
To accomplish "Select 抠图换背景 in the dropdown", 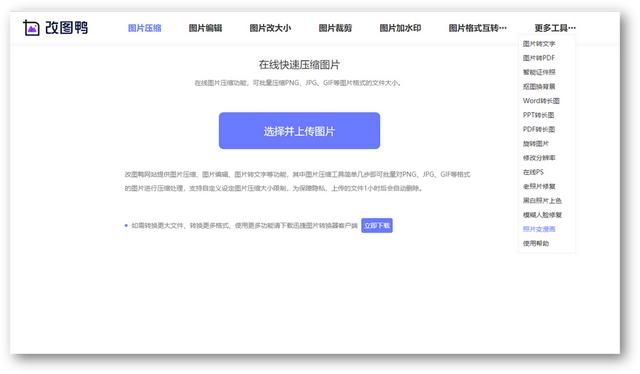I will point(539,87).
